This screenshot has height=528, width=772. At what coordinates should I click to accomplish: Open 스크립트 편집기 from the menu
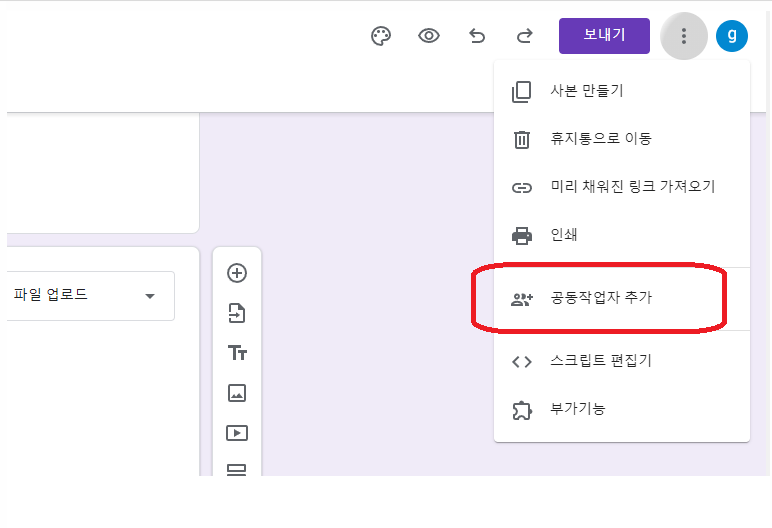(622, 361)
